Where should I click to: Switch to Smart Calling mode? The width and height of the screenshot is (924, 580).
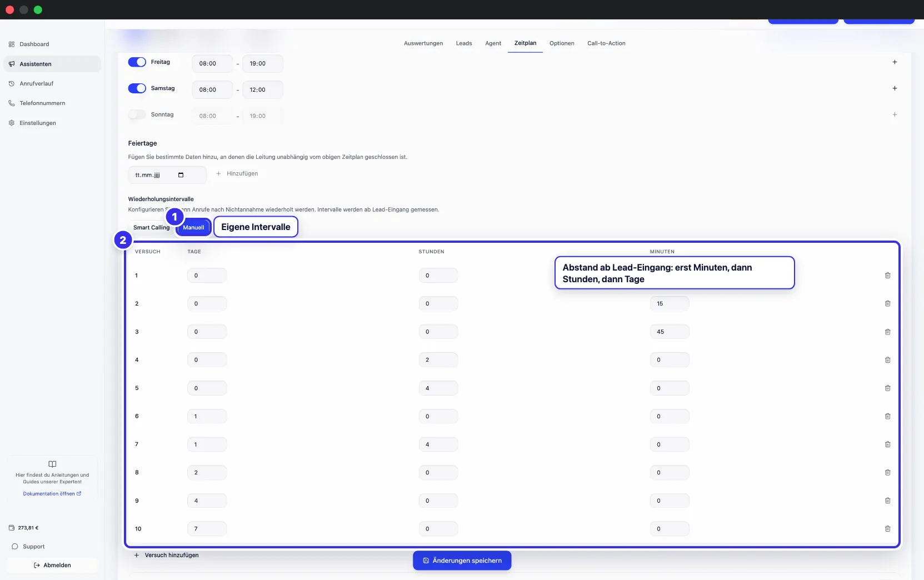tap(151, 228)
